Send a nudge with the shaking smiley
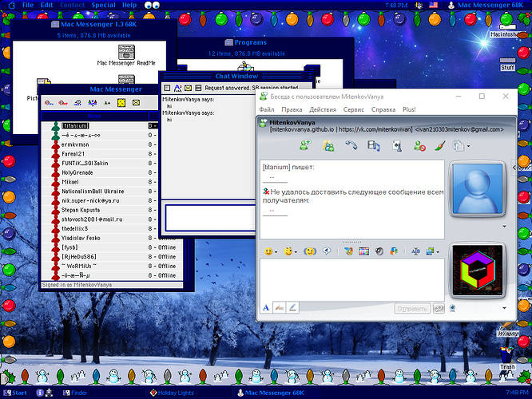This screenshot has width=532, height=399. click(x=309, y=251)
